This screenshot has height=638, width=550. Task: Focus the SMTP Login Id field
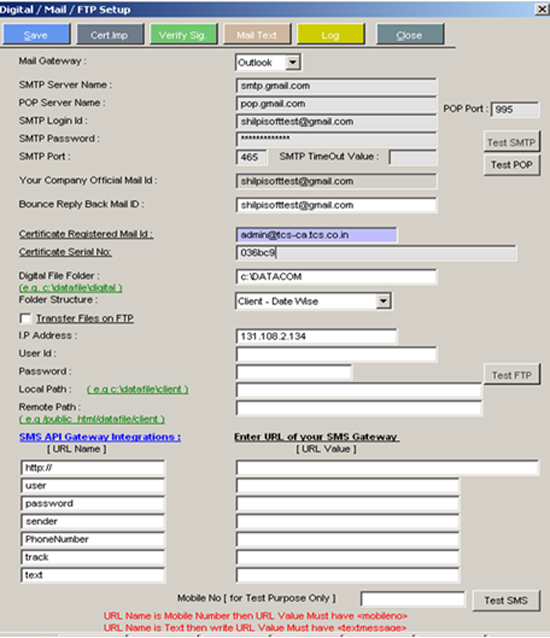336,122
